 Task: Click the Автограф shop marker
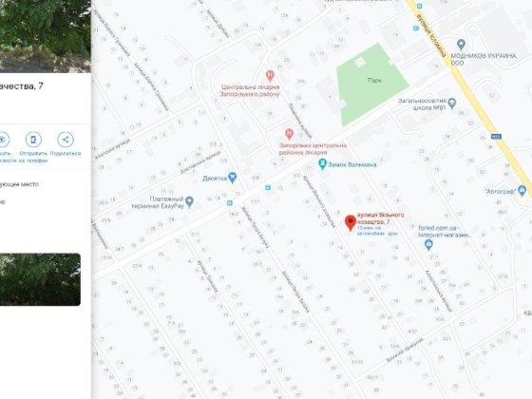[522, 191]
